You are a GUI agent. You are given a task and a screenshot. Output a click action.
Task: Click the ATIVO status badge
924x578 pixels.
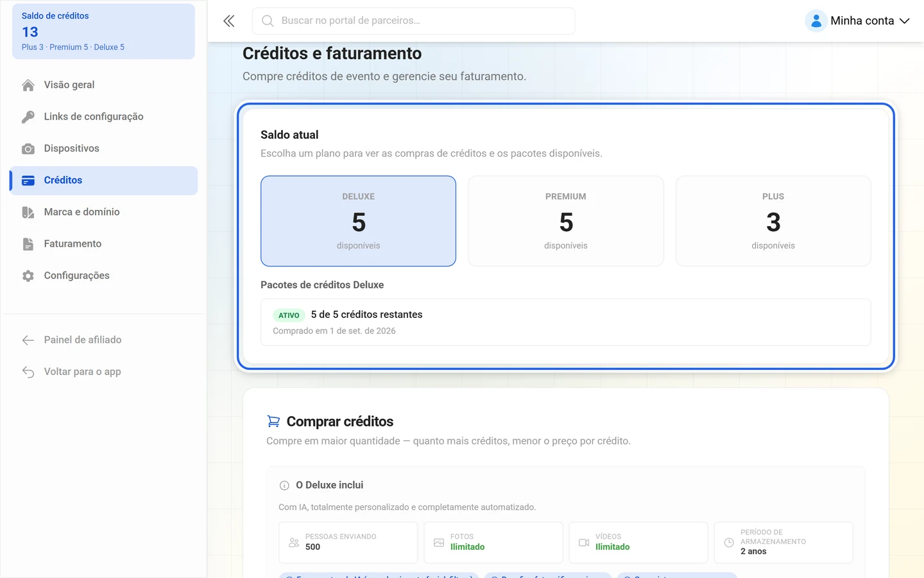click(289, 315)
